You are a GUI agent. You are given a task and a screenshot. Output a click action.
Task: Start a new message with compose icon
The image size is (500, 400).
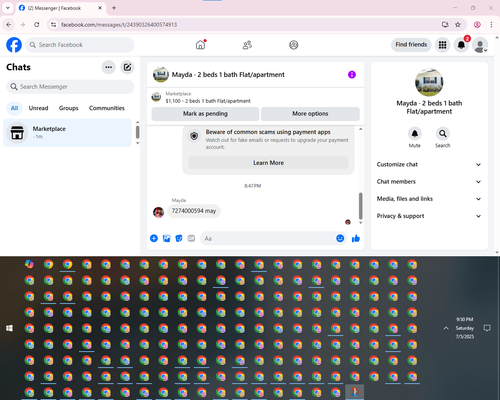click(x=127, y=67)
